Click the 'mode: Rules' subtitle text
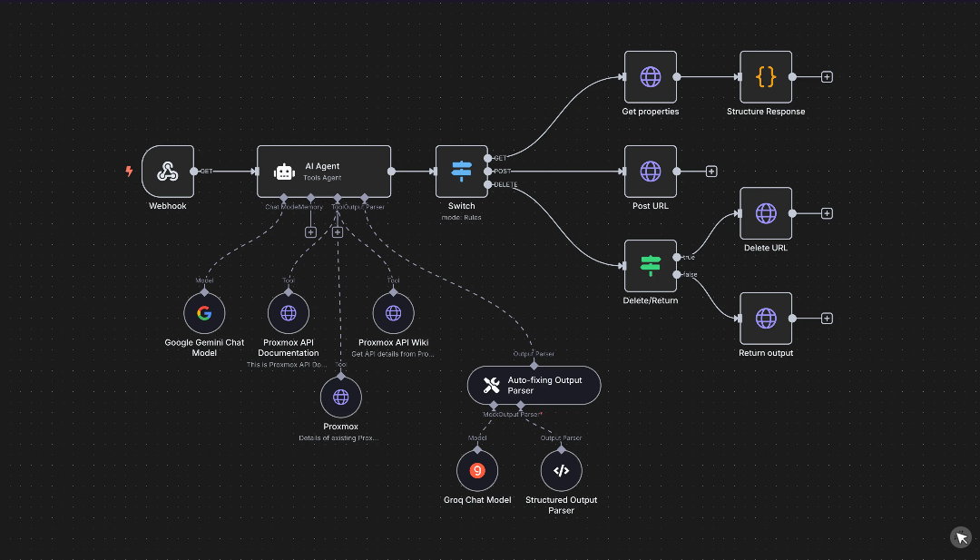 pos(461,218)
